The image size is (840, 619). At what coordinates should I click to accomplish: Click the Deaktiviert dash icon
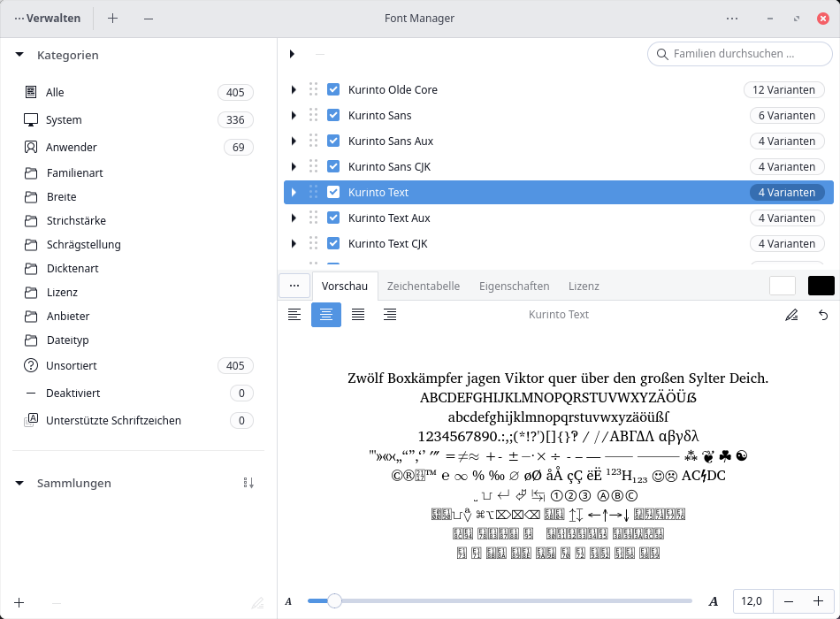31,393
